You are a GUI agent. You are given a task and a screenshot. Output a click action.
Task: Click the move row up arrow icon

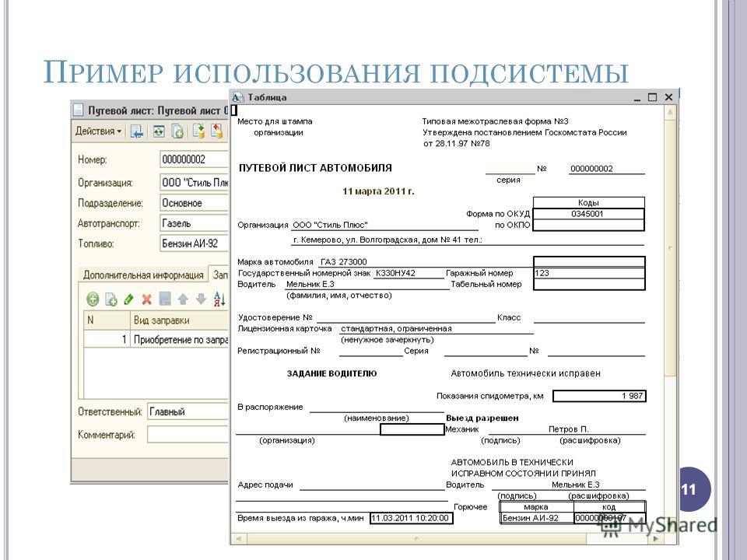click(183, 299)
